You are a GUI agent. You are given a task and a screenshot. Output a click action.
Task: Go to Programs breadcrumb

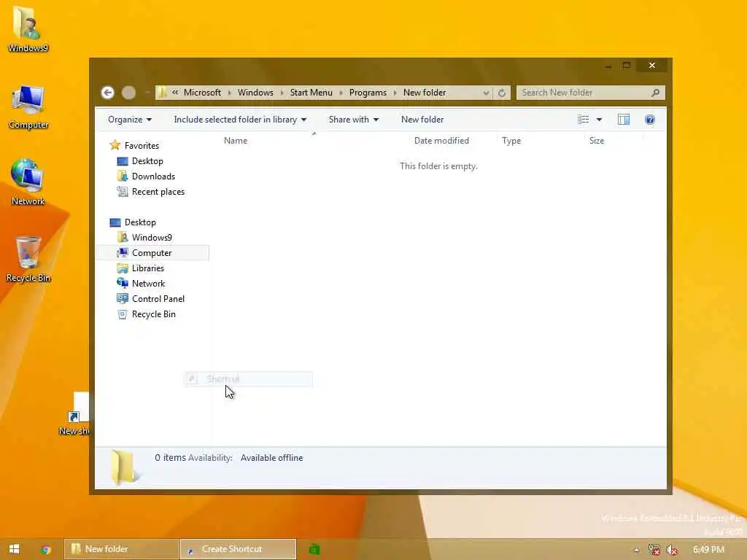click(x=368, y=93)
